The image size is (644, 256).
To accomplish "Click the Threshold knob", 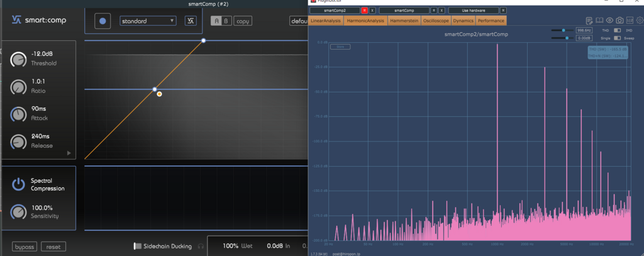I will [x=18, y=60].
